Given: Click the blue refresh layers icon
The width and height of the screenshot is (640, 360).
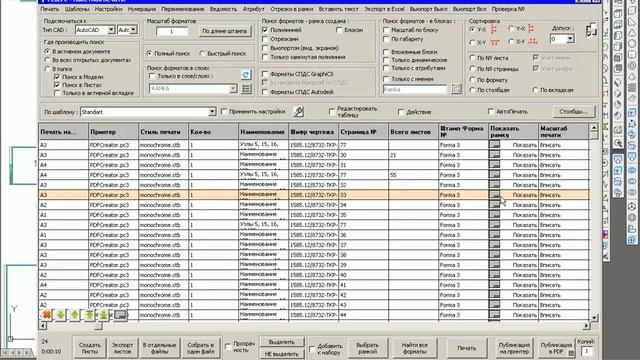Looking at the screenshot, I should tap(245, 74).
